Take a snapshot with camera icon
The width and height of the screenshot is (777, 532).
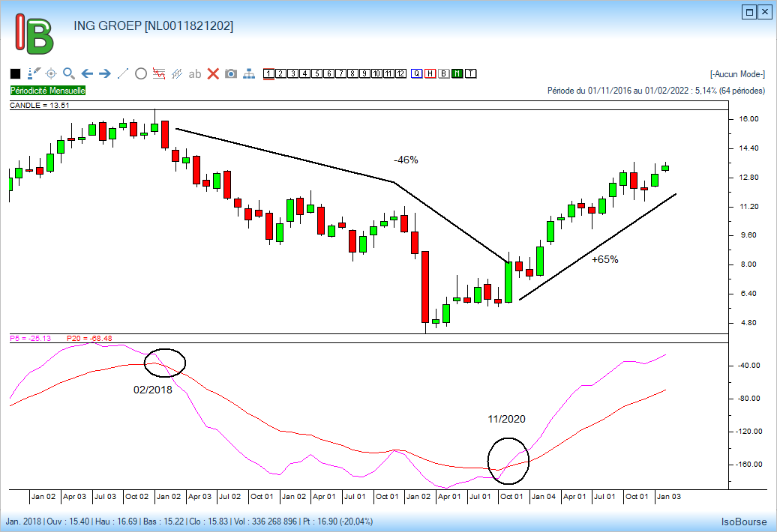231,73
